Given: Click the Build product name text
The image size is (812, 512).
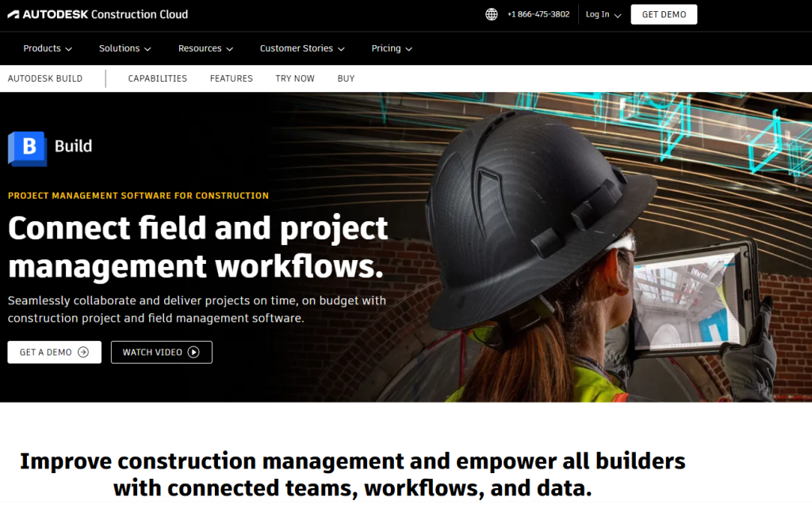Looking at the screenshot, I should [x=74, y=146].
